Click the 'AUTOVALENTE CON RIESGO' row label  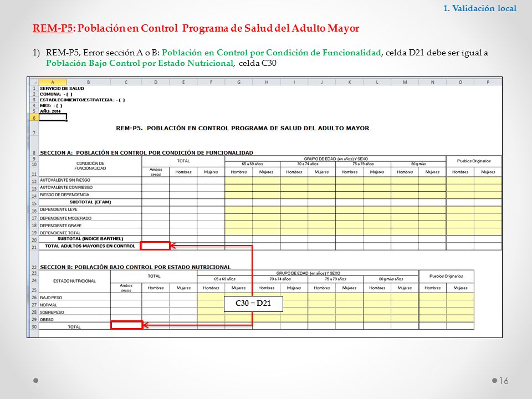pos(66,188)
